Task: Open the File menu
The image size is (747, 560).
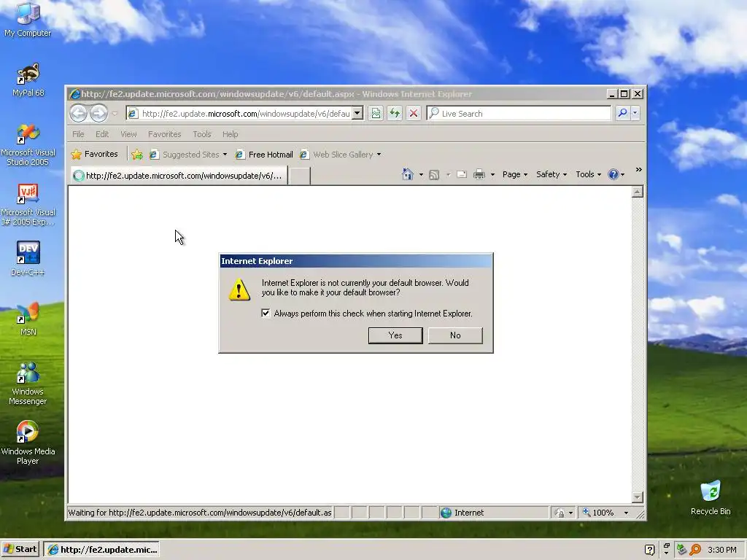Action: coord(78,134)
